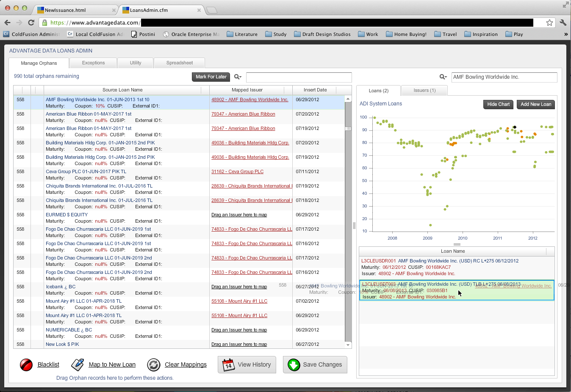The image size is (571, 392).
Task: Click the Save Changes button label
Action: pyautogui.click(x=322, y=364)
